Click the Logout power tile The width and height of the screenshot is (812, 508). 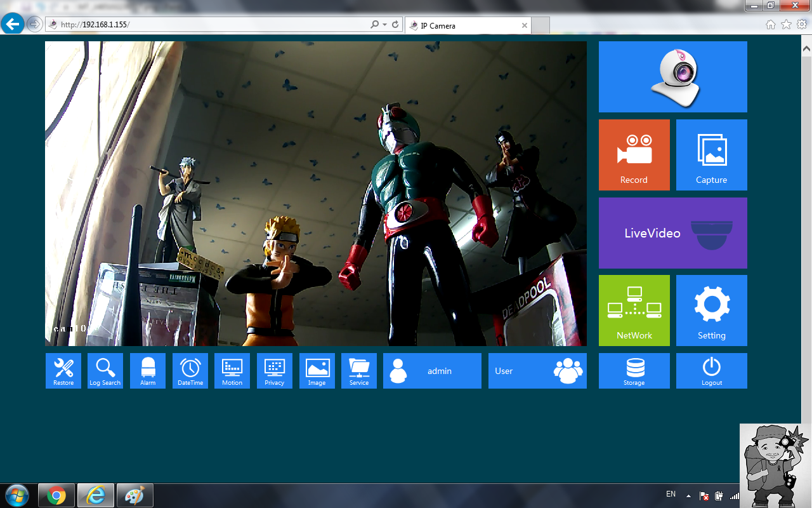[x=712, y=371]
